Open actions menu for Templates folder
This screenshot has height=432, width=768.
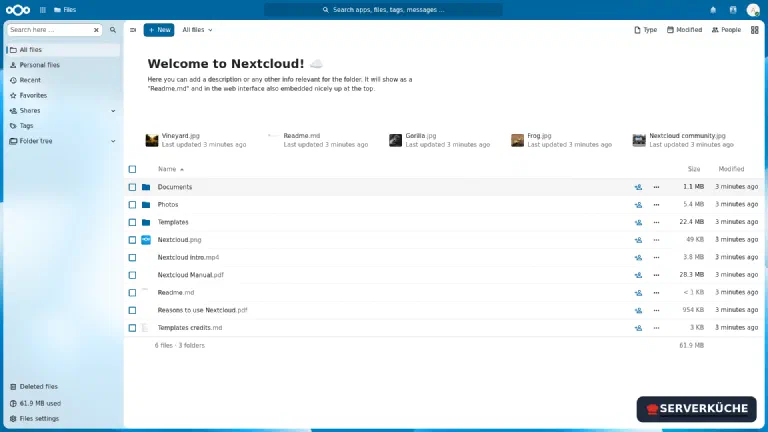(656, 222)
